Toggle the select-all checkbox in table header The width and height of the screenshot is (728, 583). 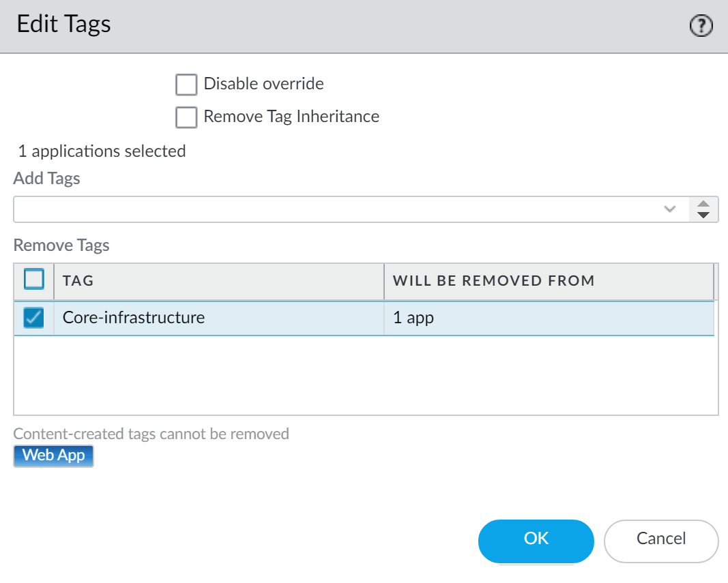34,280
